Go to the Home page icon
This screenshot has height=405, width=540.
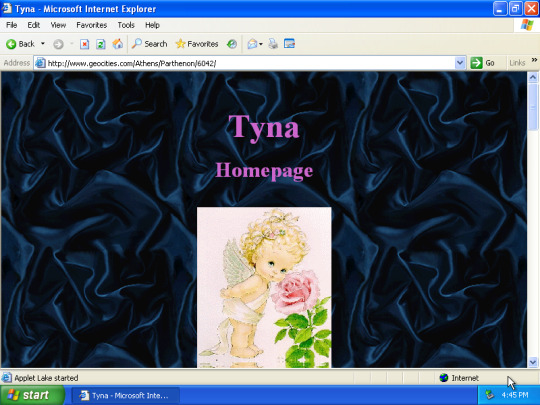pos(117,44)
